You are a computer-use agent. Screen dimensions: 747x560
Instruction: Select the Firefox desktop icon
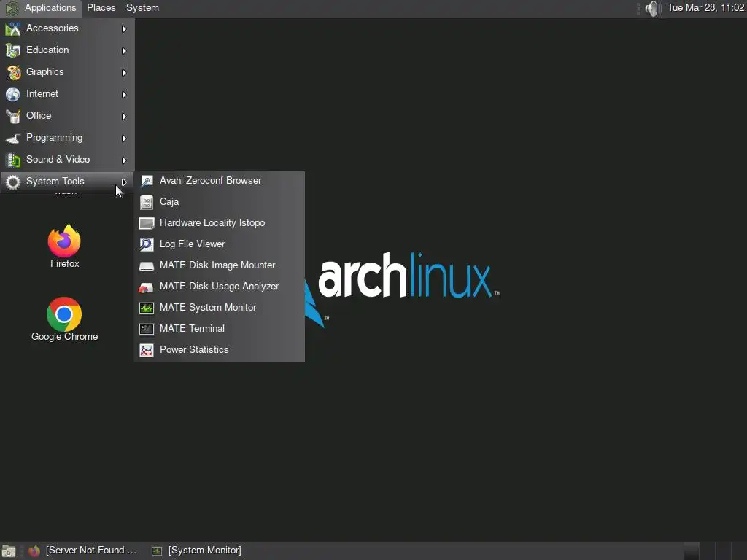[64, 241]
